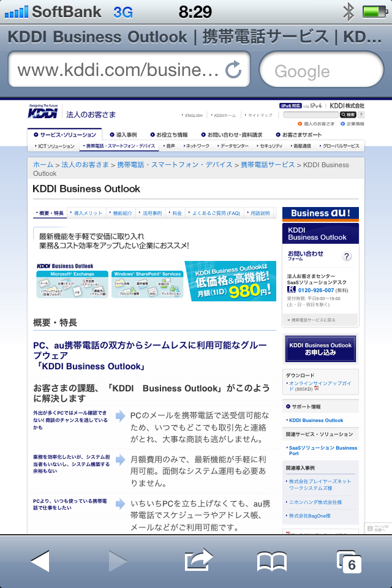Click question icon next to お問い合わせ
Viewport: 392px width, 588px height.
click(x=347, y=256)
